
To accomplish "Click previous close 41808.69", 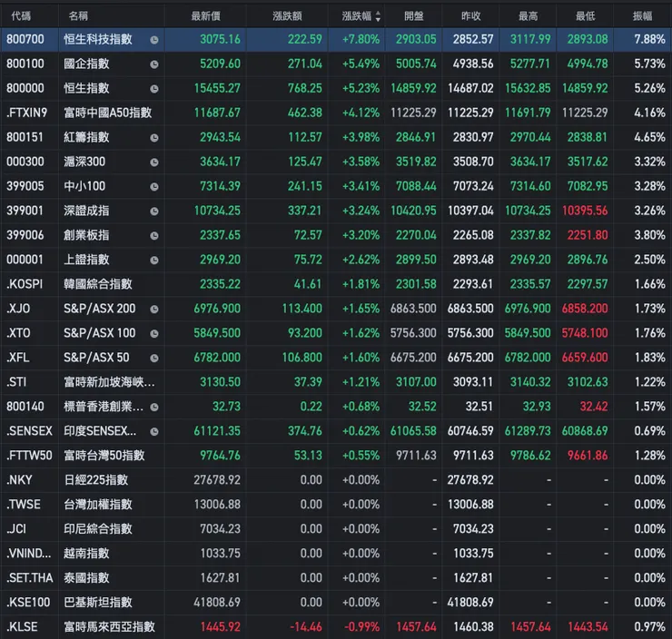I will pos(470,602).
